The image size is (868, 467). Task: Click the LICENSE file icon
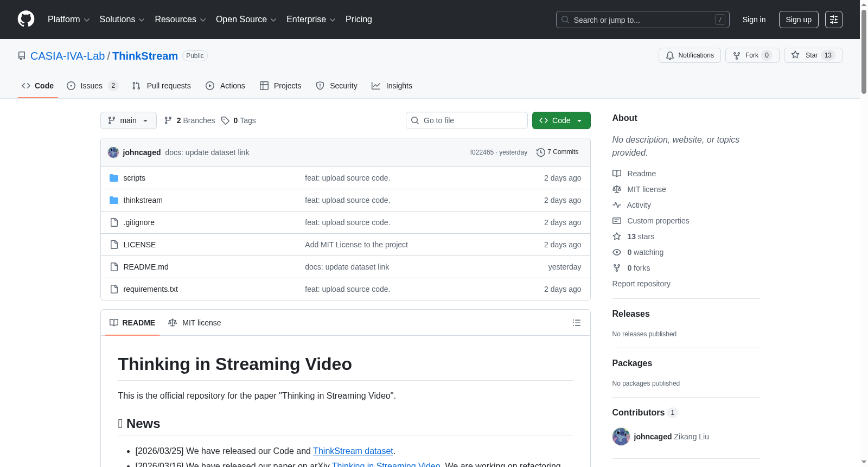(x=114, y=245)
